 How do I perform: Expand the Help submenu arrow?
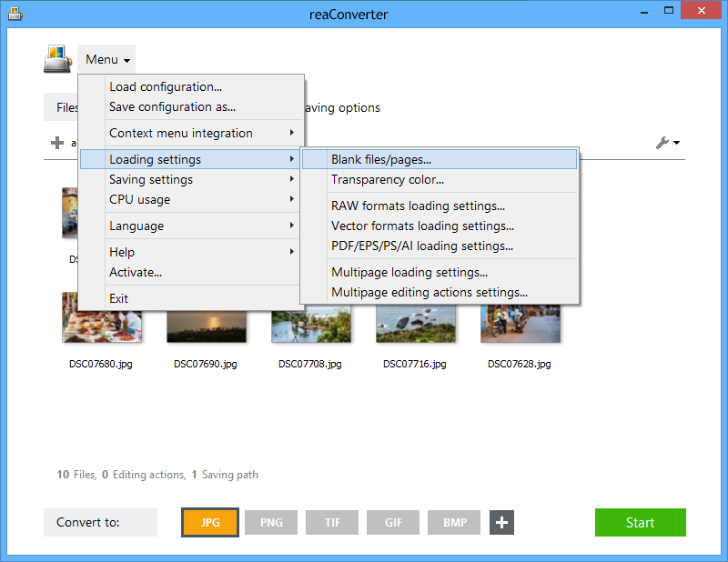(x=291, y=252)
